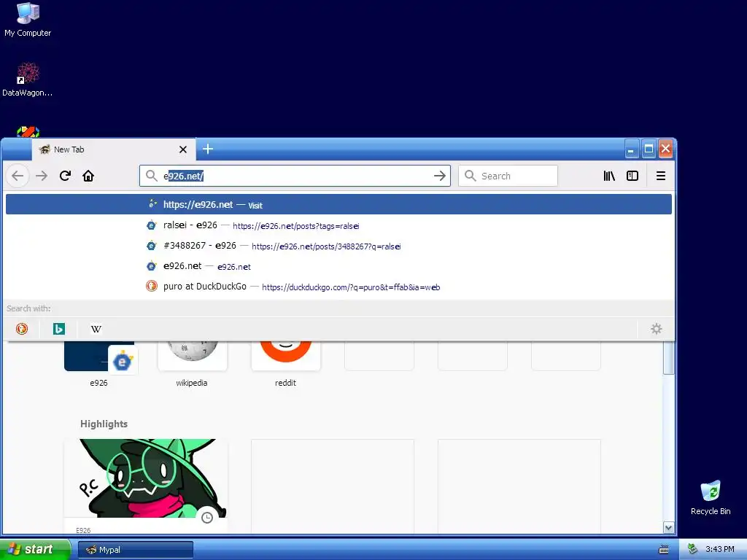747x560 pixels.
Task: Search with the Wikipedia engine icon
Action: click(96, 329)
